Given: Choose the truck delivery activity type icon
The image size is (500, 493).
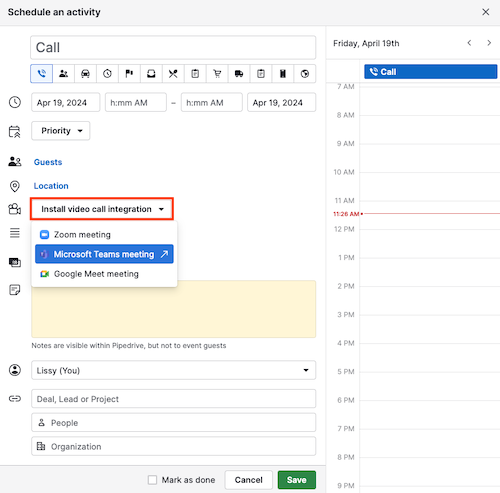Looking at the screenshot, I should 239,73.
